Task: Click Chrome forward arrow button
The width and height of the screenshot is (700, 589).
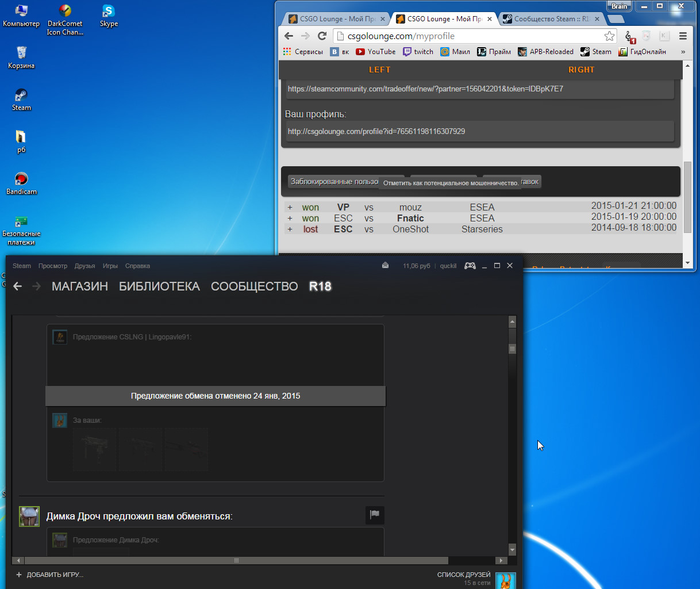Action: pos(305,36)
